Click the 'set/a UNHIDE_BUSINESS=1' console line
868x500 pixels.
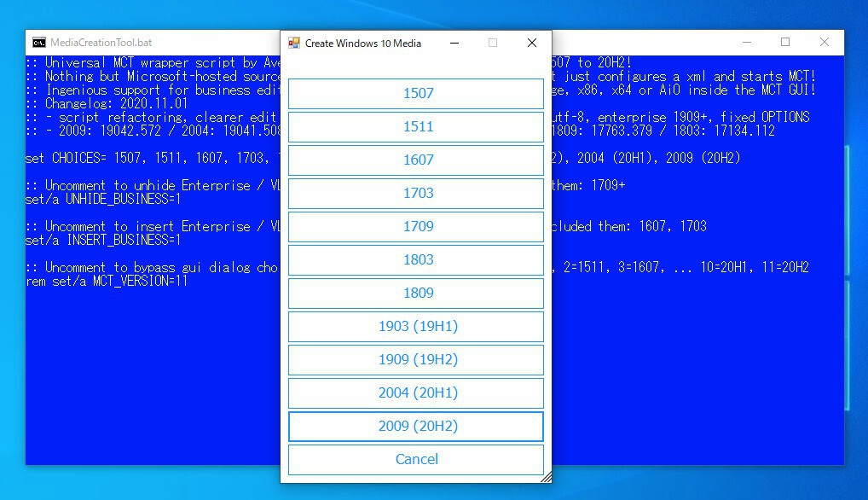(x=103, y=200)
